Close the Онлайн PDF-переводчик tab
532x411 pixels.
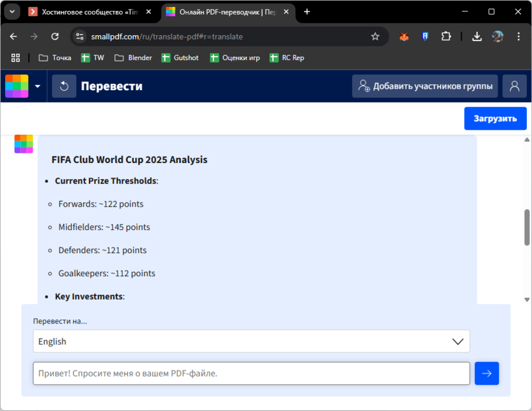tap(286, 12)
